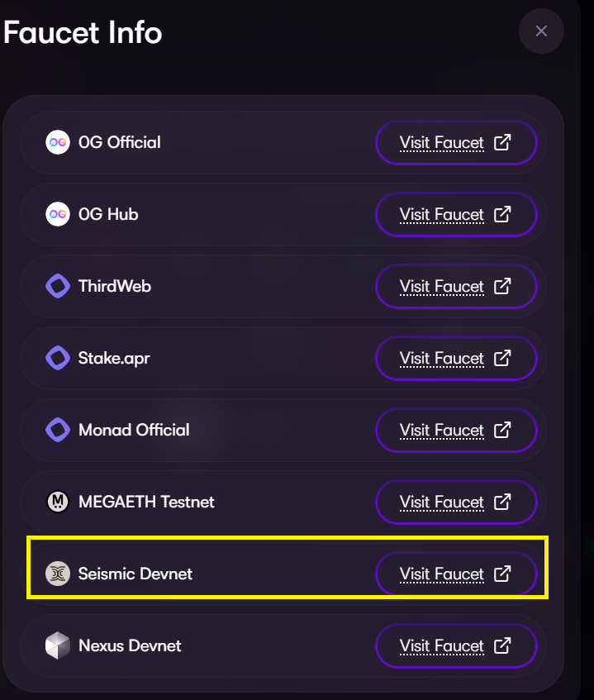Click the Nexus Devnet cube icon
Screen dimensions: 594x700
pos(58,645)
